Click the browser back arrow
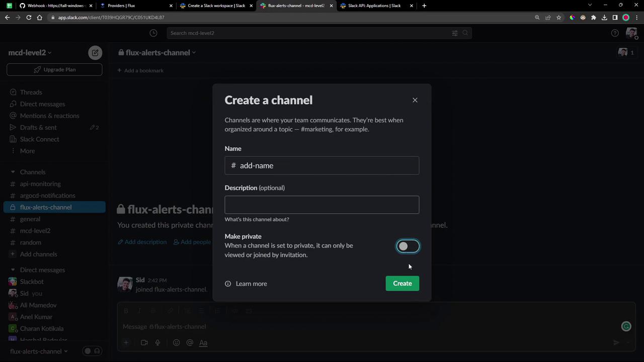 point(7,18)
